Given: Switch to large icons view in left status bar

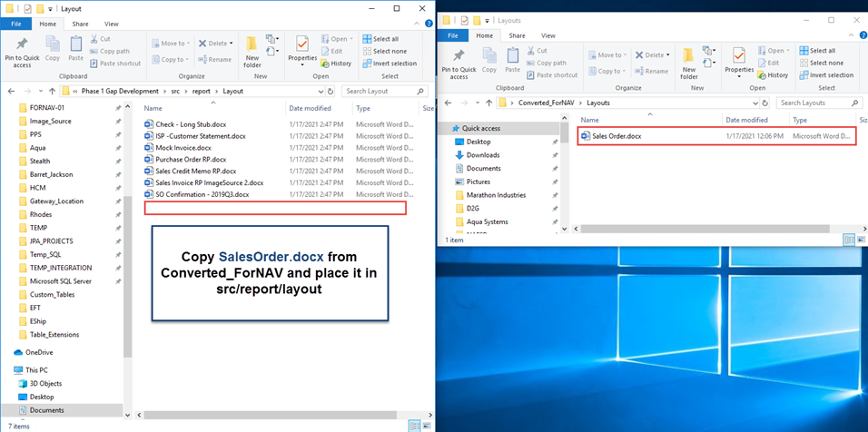Looking at the screenshot, I should [427, 424].
